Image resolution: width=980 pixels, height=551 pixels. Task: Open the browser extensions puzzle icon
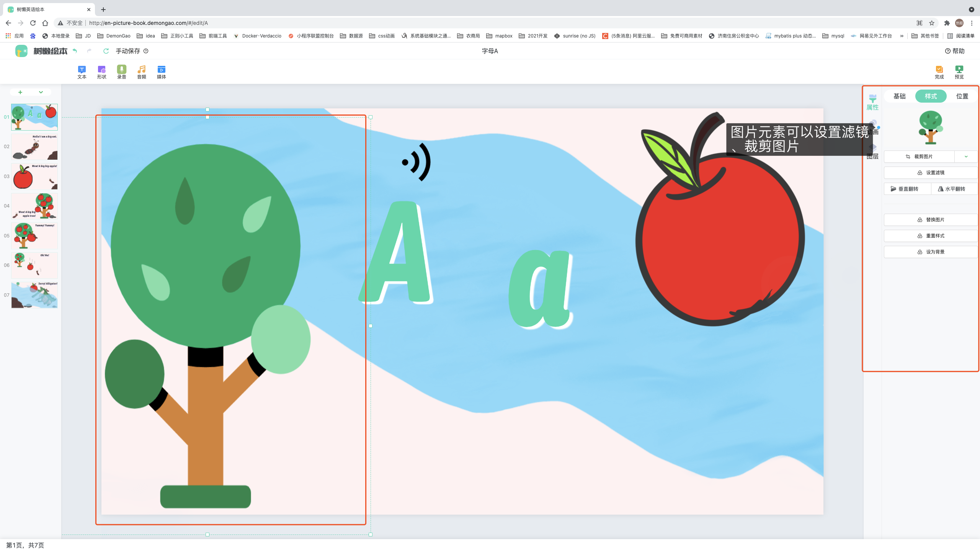tap(947, 23)
